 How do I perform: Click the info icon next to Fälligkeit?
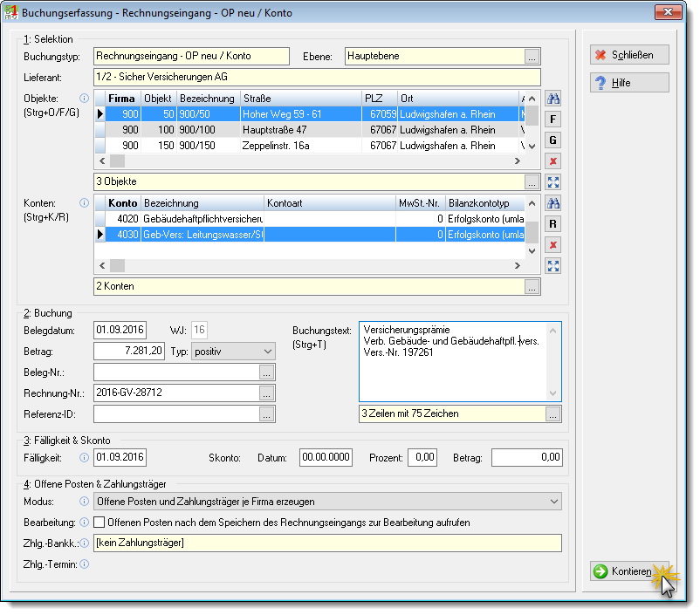pyautogui.click(x=84, y=457)
